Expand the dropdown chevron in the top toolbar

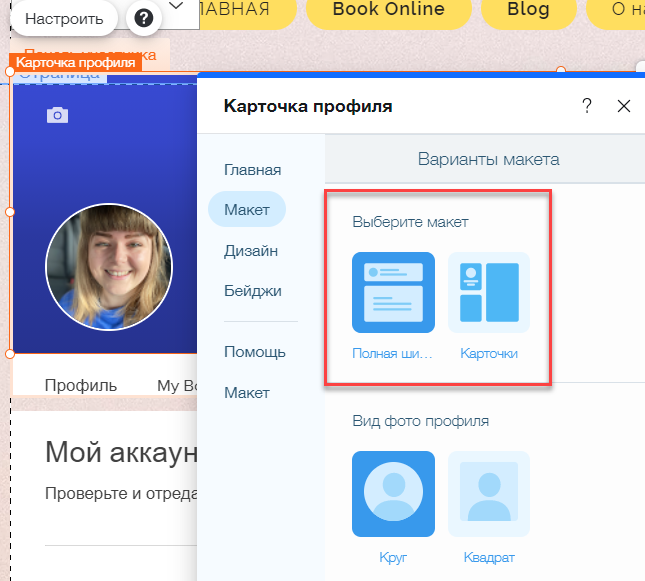(176, 6)
